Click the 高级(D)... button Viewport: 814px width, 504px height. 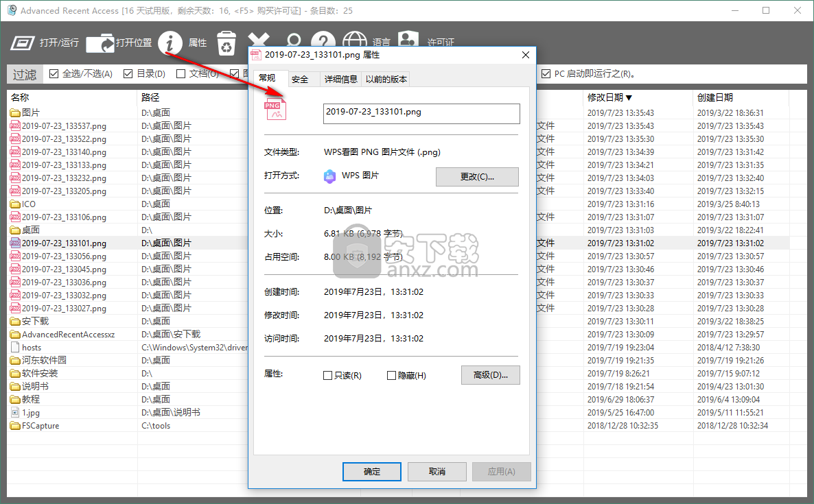coord(491,375)
